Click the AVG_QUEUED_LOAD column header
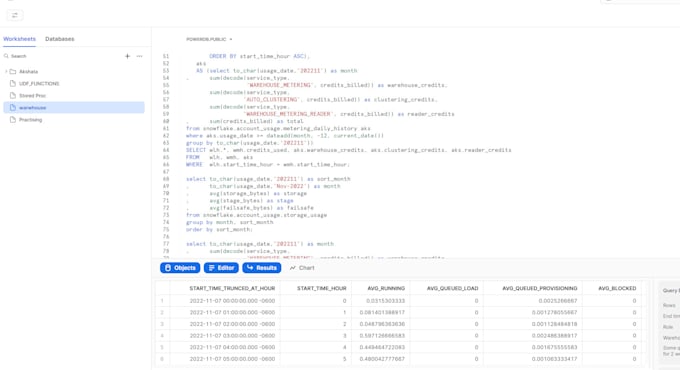The image size is (680, 370). [452, 288]
